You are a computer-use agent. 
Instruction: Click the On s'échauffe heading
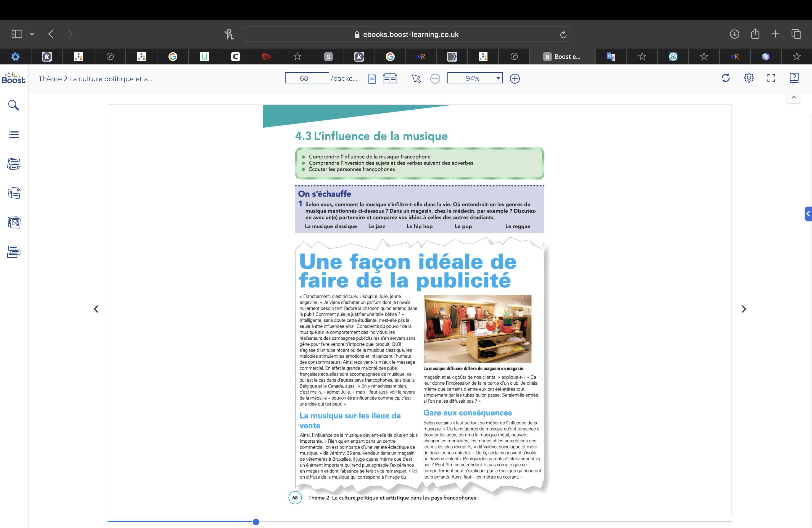coord(325,194)
